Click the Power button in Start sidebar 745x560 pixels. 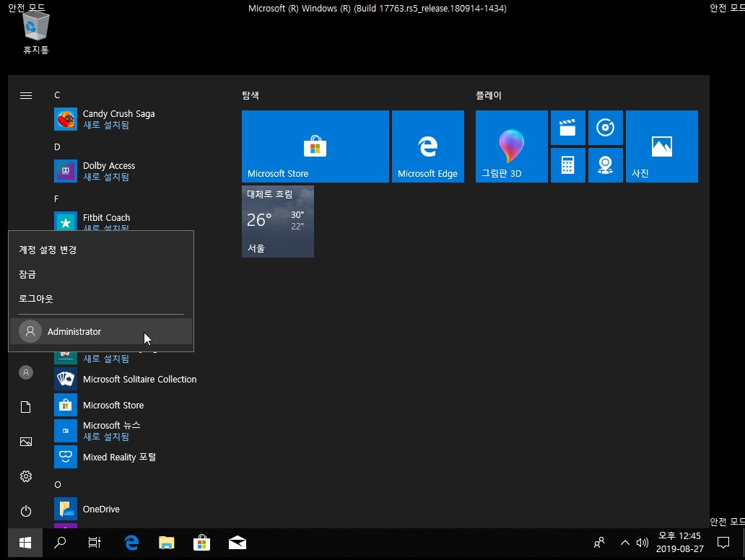[26, 511]
